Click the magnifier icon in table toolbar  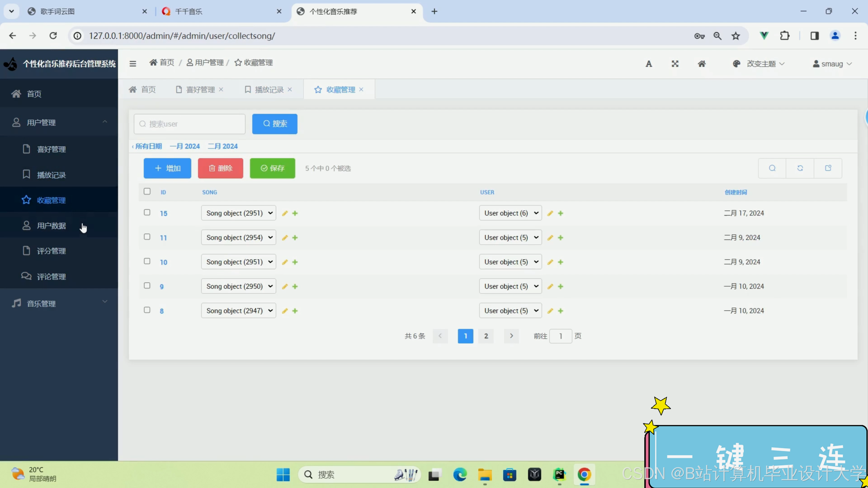pyautogui.click(x=772, y=168)
